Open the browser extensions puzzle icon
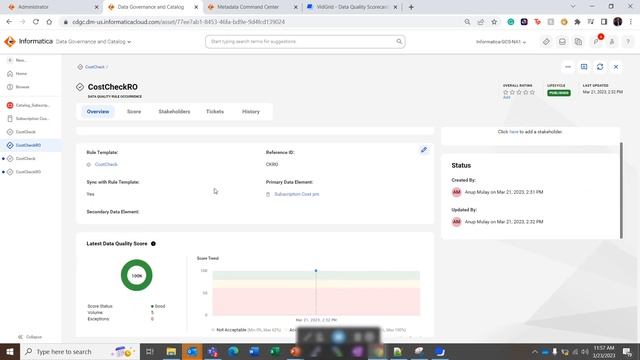Screen dimensions: 640x360 [x=577, y=22]
